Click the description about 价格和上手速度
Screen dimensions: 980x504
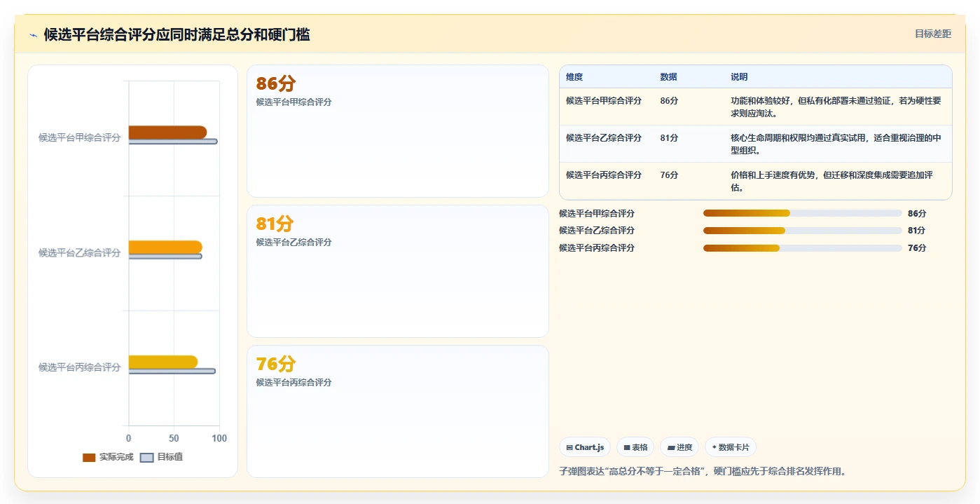(x=833, y=182)
